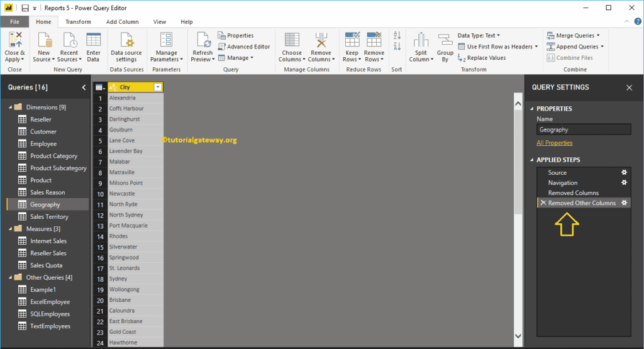Open the Enter Data table icon
The image size is (644, 349).
(x=93, y=40)
